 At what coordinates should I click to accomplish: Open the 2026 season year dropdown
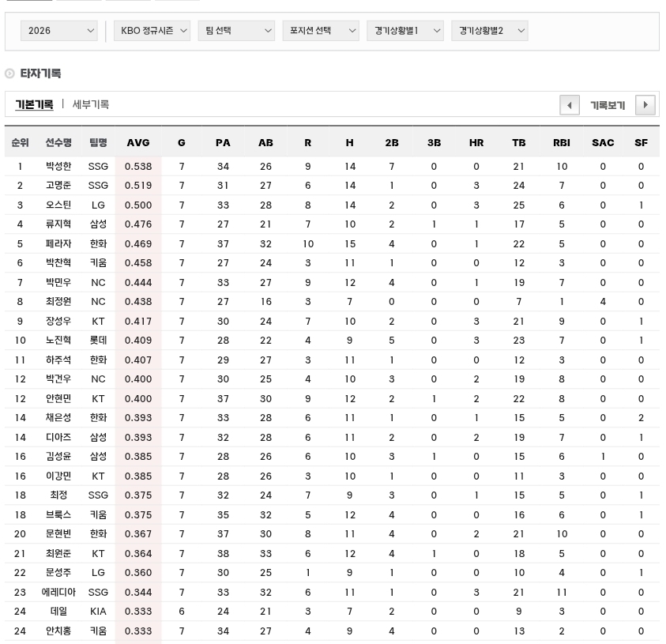tap(59, 31)
